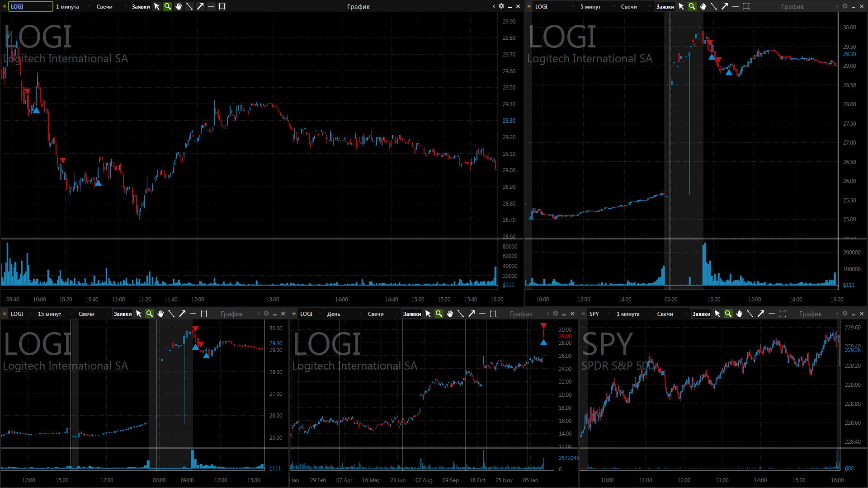Select pointer tool in 5 минут LOGI chart
The width and height of the screenshot is (868, 488).
coord(681,6)
